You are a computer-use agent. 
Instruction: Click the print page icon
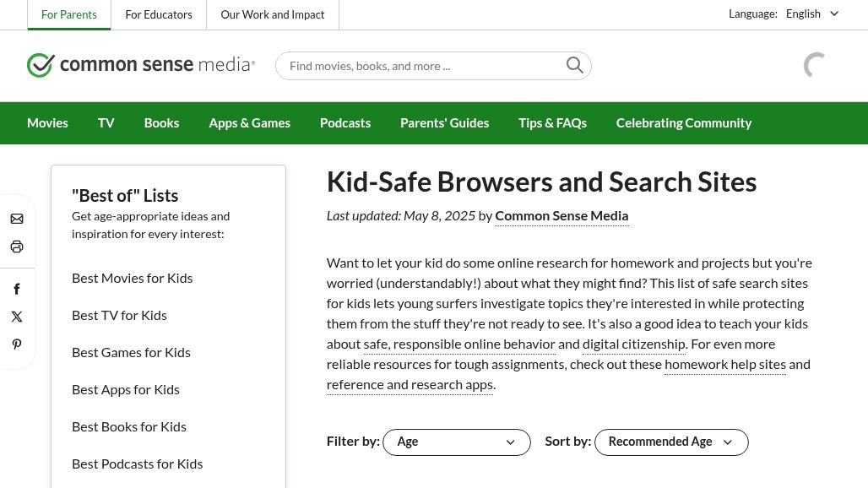click(17, 247)
